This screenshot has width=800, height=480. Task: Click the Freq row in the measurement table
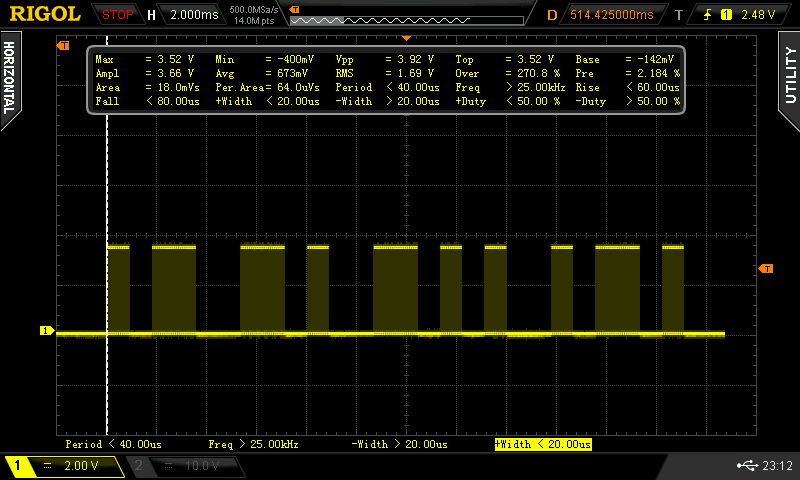click(510, 87)
